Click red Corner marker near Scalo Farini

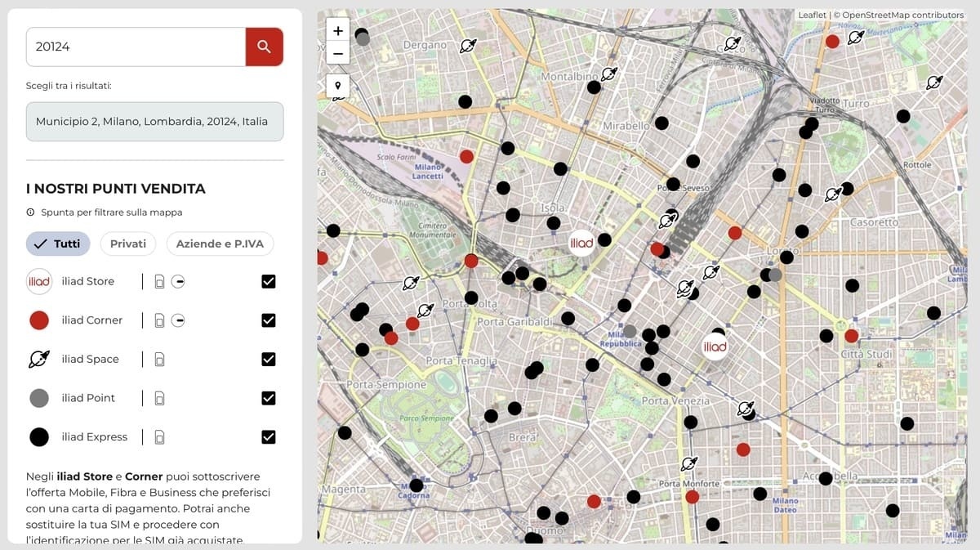(x=466, y=156)
